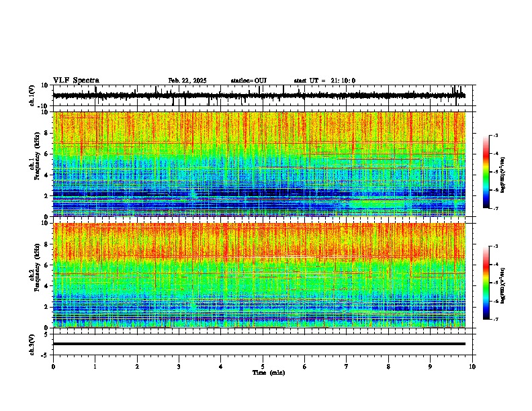Viewport: 532px width, 411px height.
Task: Click time axis tick label "9"
Action: click(x=430, y=367)
